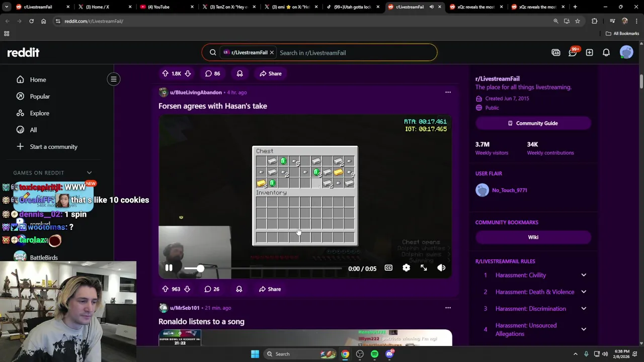Seek using the video progress bar
Screen dimensions: 644x362
tap(263, 268)
